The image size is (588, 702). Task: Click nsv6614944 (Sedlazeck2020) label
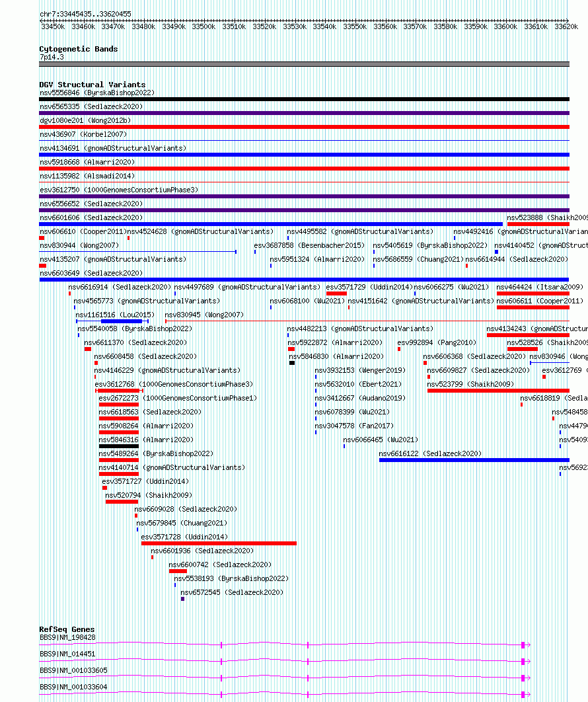click(517, 259)
